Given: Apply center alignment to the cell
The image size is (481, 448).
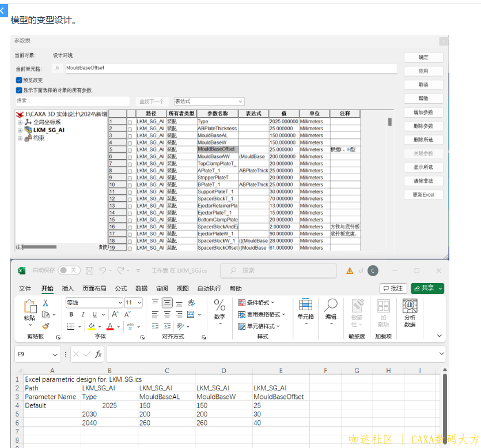Looking at the screenshot, I should (x=167, y=314).
